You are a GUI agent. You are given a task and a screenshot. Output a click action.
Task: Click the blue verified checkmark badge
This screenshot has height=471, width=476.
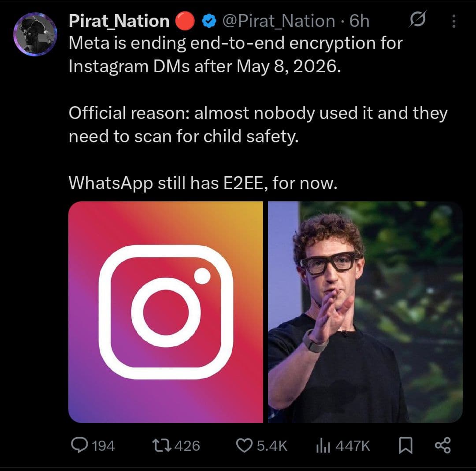208,21
